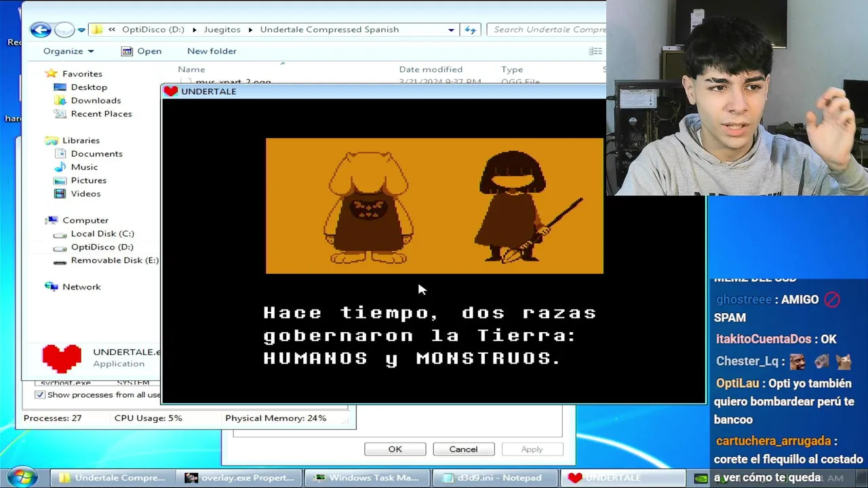Click the CPU Usage: 5% status text
Screen dimensions: 868x488
tap(149, 418)
